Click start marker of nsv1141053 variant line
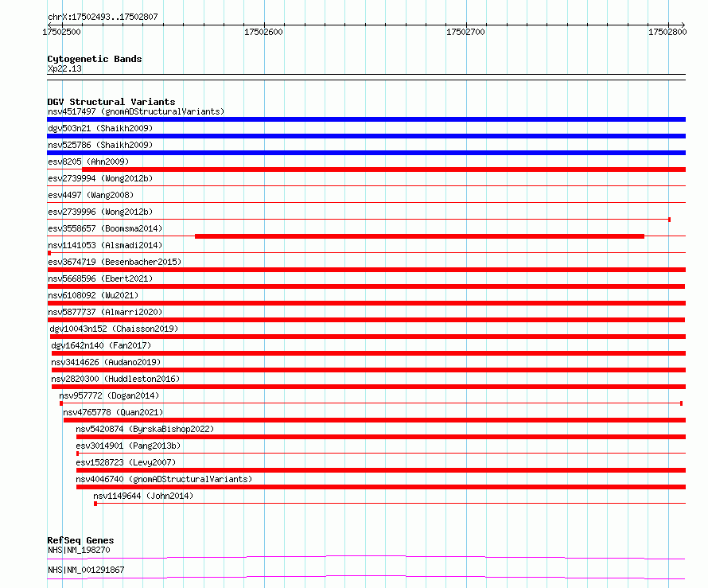 [49, 253]
